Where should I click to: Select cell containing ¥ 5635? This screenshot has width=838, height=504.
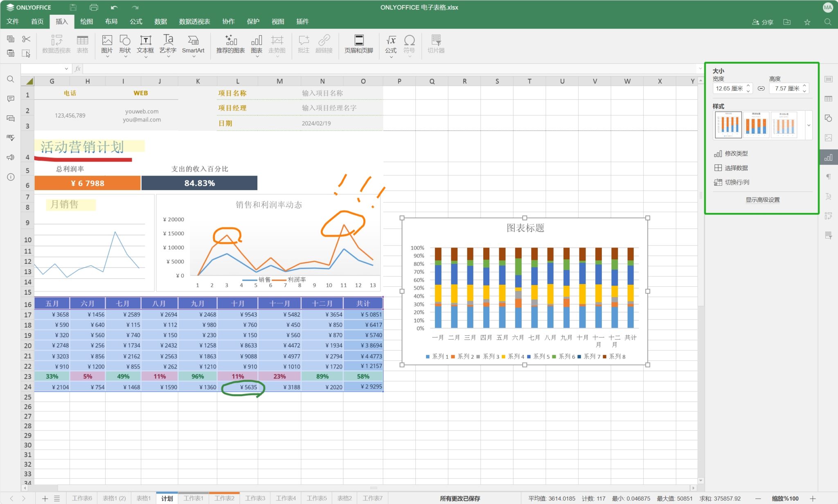[x=237, y=387]
